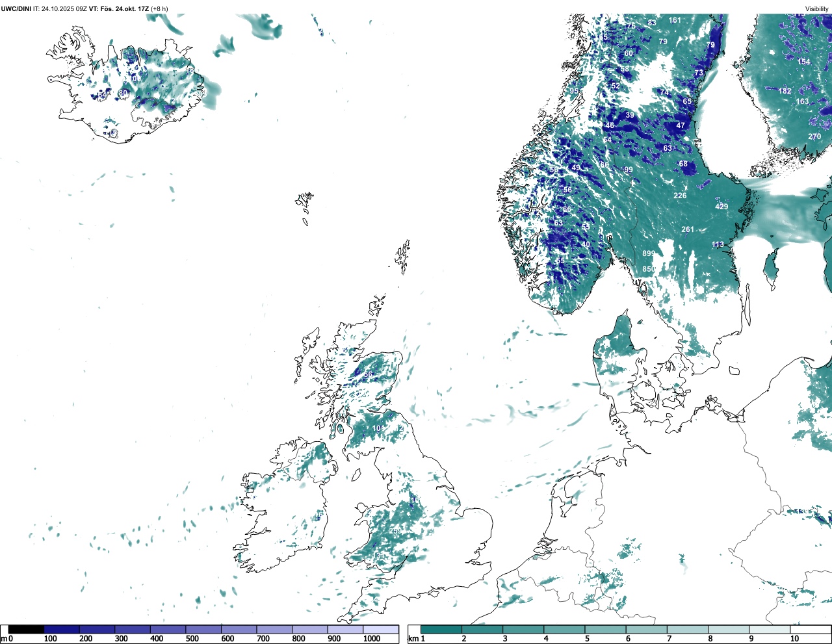Select the map value 99
The height and width of the screenshot is (644, 832).
629,170
